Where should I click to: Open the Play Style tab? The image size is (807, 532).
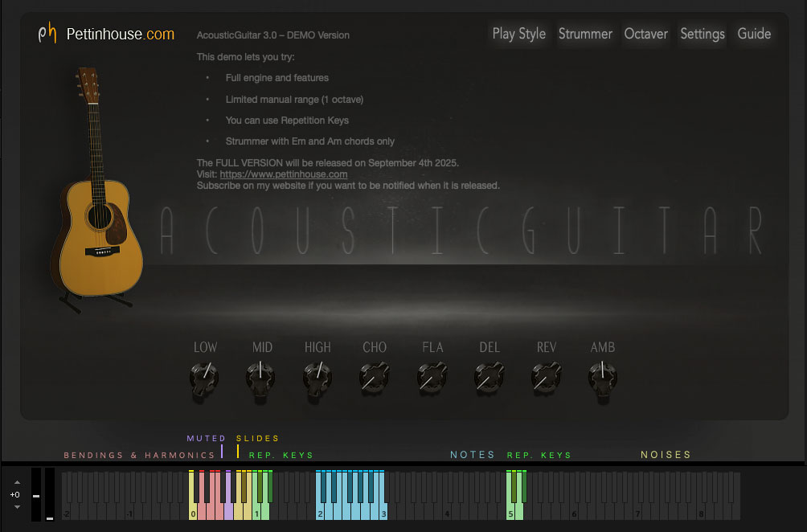click(518, 35)
